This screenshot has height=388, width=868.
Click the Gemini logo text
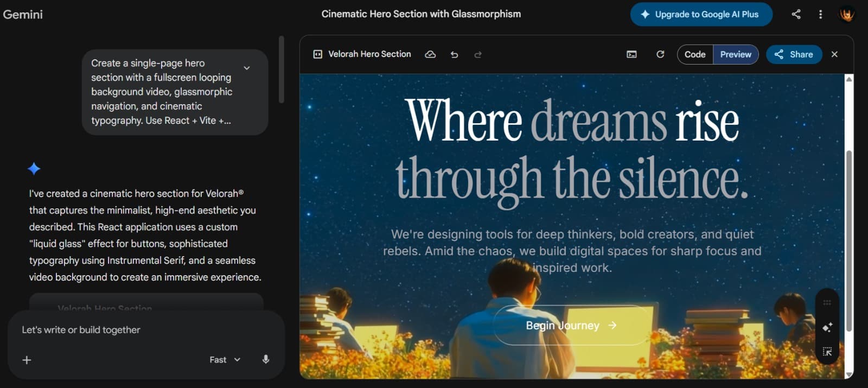pyautogui.click(x=23, y=15)
